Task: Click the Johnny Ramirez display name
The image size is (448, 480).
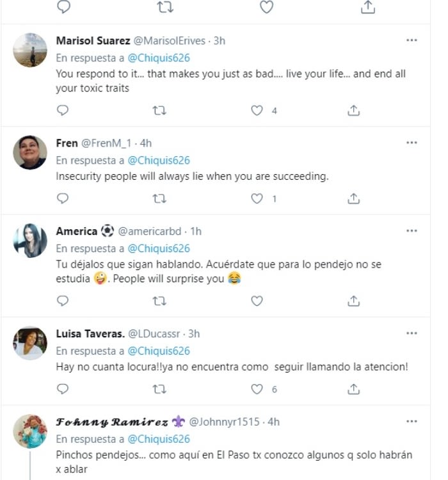Action: 112,422
